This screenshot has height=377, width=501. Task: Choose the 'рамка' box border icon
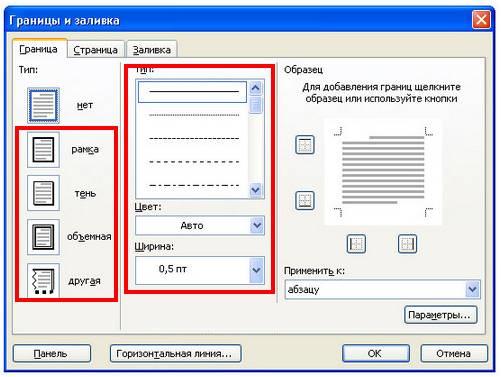[x=43, y=149]
